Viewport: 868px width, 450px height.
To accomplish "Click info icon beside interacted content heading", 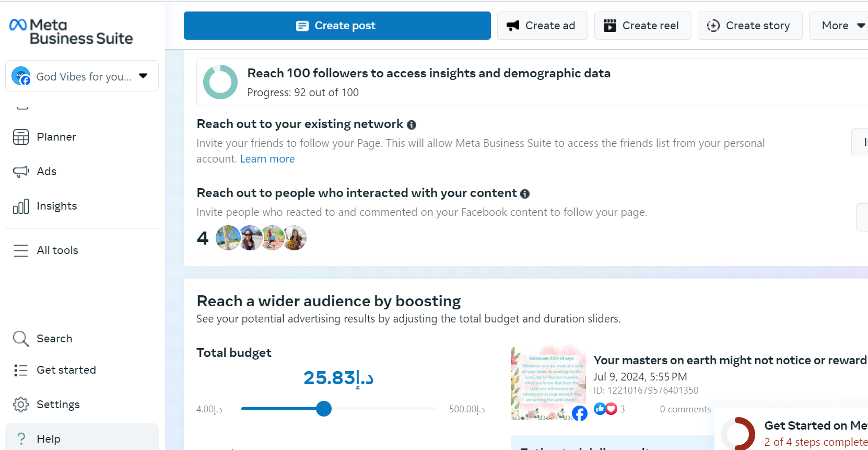I will click(525, 193).
